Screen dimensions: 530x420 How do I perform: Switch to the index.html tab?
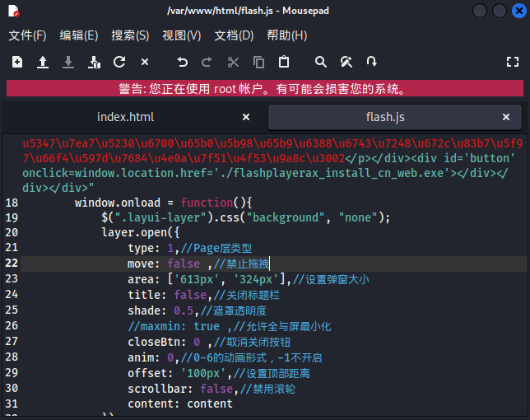point(125,117)
